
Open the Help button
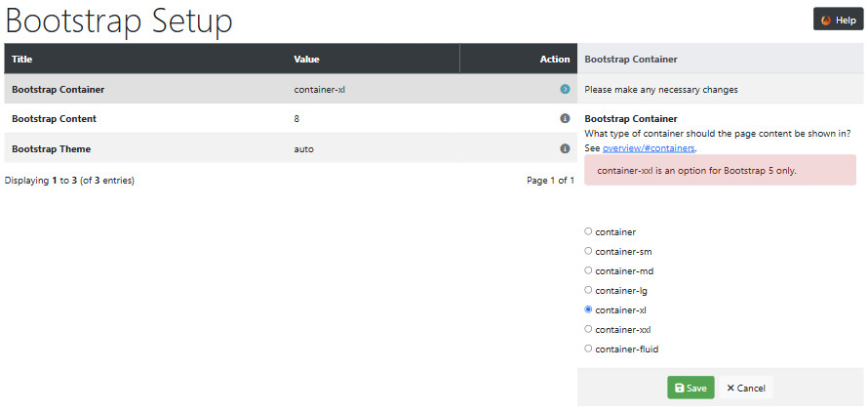838,20
